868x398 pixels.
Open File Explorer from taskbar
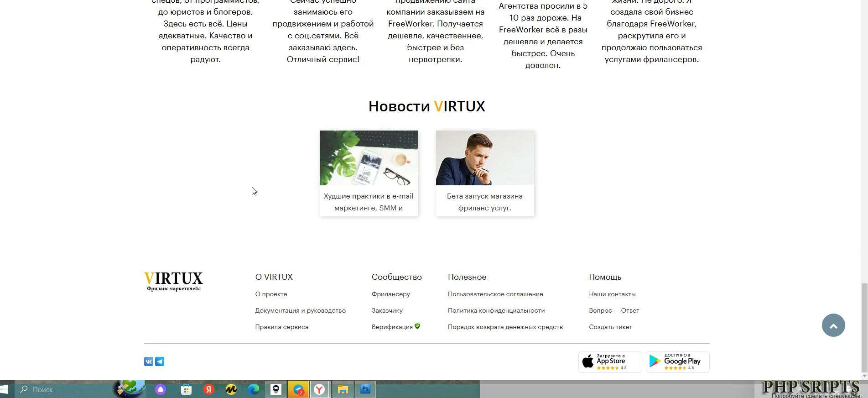(343, 389)
